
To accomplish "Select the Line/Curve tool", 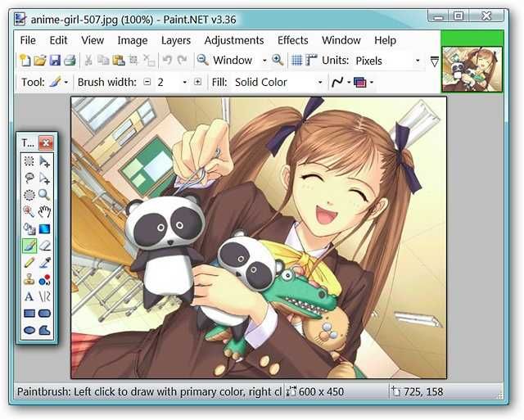I will tap(44, 296).
